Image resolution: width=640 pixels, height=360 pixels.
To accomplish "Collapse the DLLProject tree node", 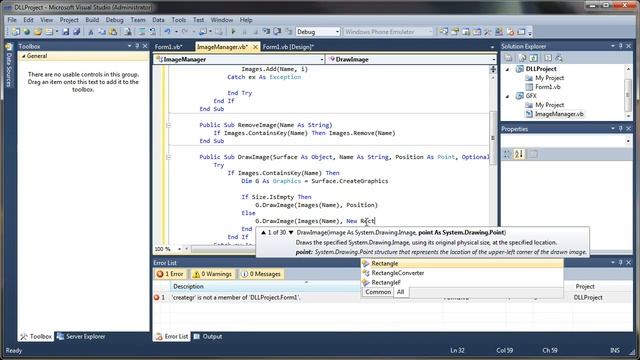I will [507, 69].
